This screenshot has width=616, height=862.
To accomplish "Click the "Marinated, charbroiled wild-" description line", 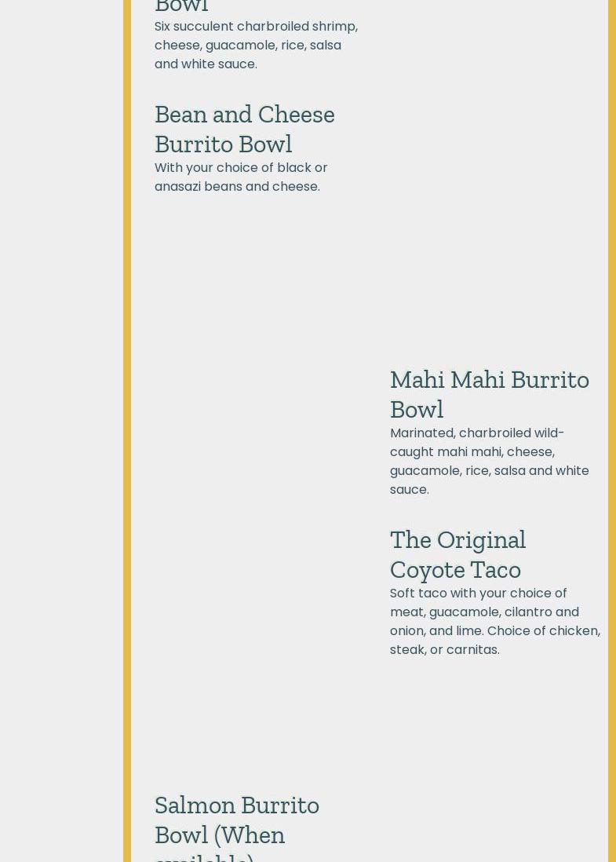I will tap(476, 433).
